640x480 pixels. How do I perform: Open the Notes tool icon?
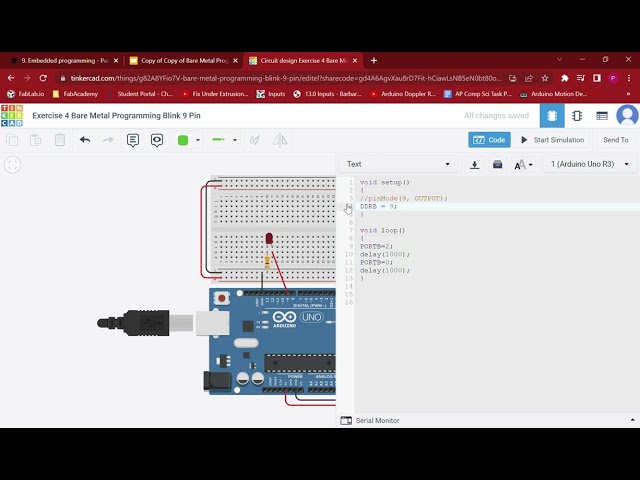coord(133,140)
